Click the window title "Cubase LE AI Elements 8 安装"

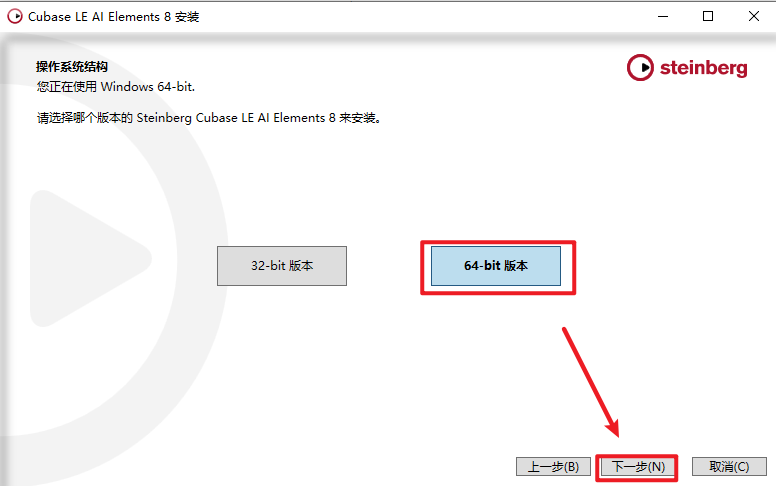pos(113,17)
